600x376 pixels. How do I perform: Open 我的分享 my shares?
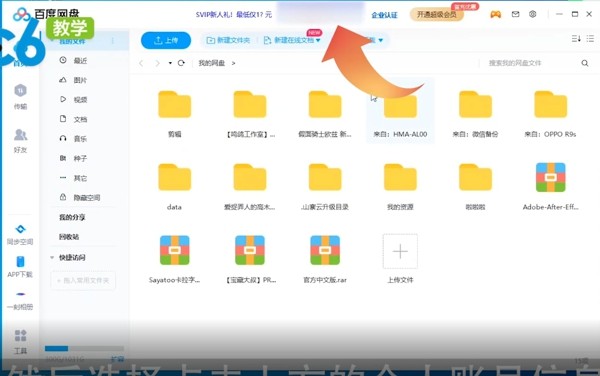(72, 217)
